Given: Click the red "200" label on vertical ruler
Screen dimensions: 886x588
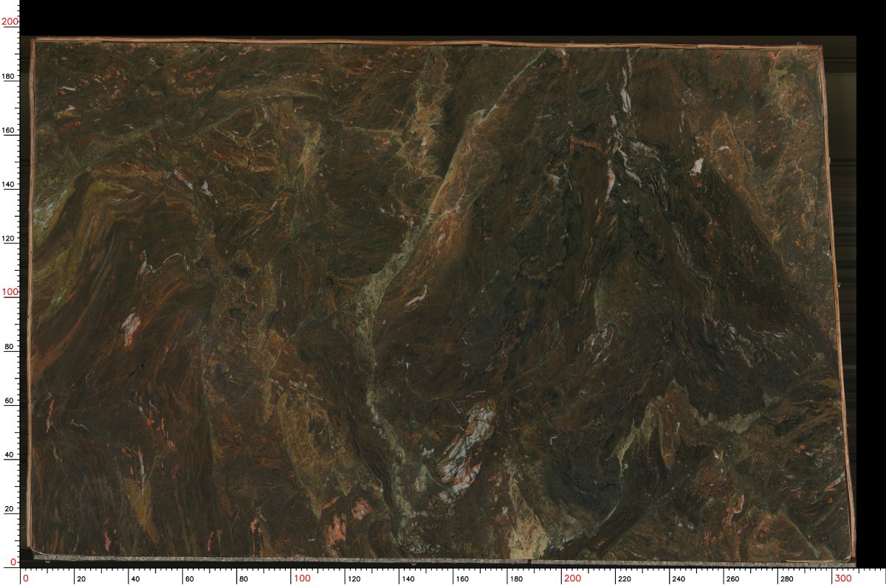Looking at the screenshot, I should pos(10,22).
